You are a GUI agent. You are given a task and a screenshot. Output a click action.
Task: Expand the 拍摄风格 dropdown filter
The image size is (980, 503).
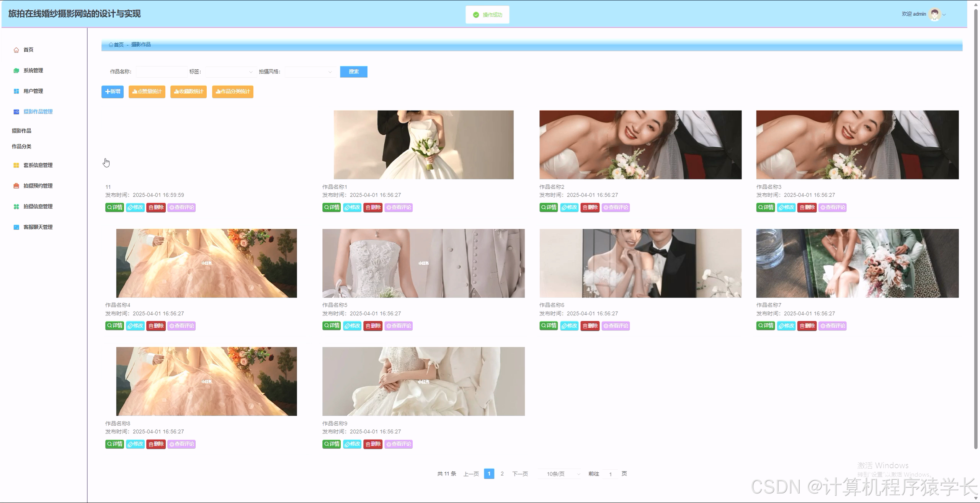pyautogui.click(x=309, y=72)
